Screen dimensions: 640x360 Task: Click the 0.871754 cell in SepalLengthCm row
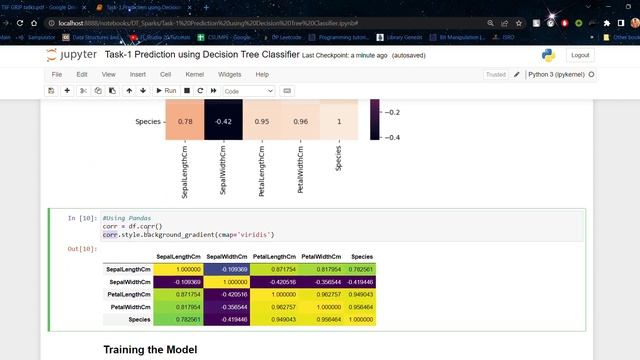point(274,269)
